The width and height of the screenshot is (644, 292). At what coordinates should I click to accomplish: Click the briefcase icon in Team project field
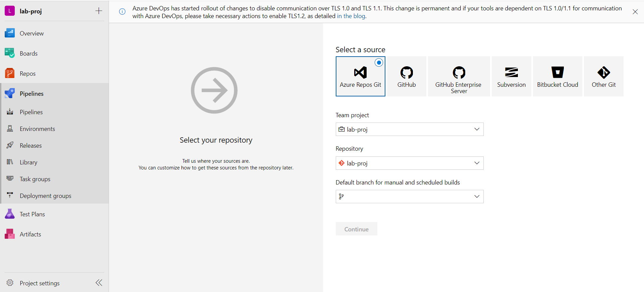point(341,129)
